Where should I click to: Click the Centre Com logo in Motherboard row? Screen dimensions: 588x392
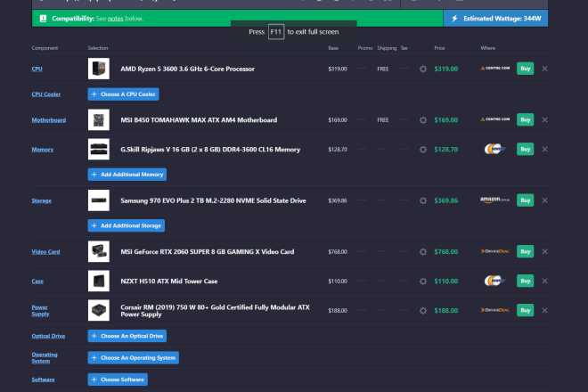(495, 119)
